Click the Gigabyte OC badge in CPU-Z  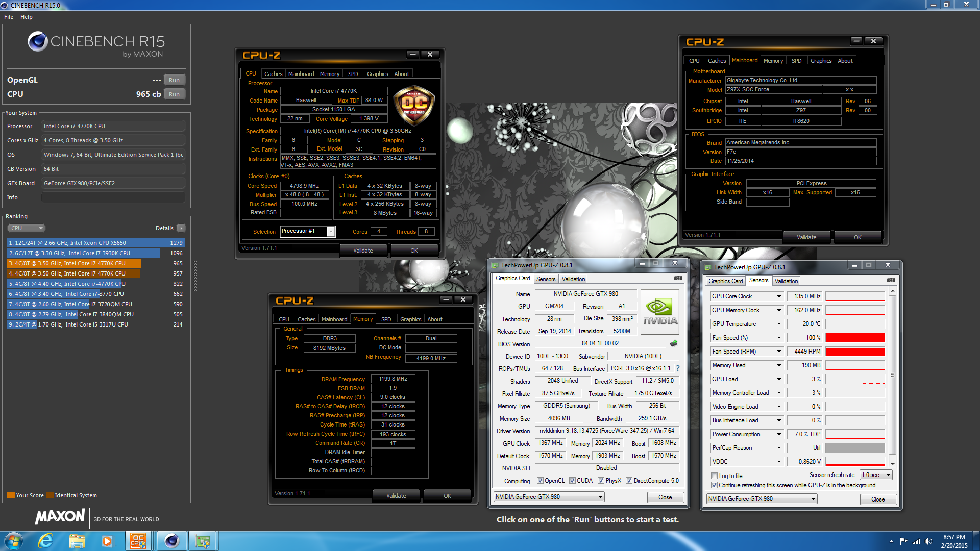pos(413,105)
